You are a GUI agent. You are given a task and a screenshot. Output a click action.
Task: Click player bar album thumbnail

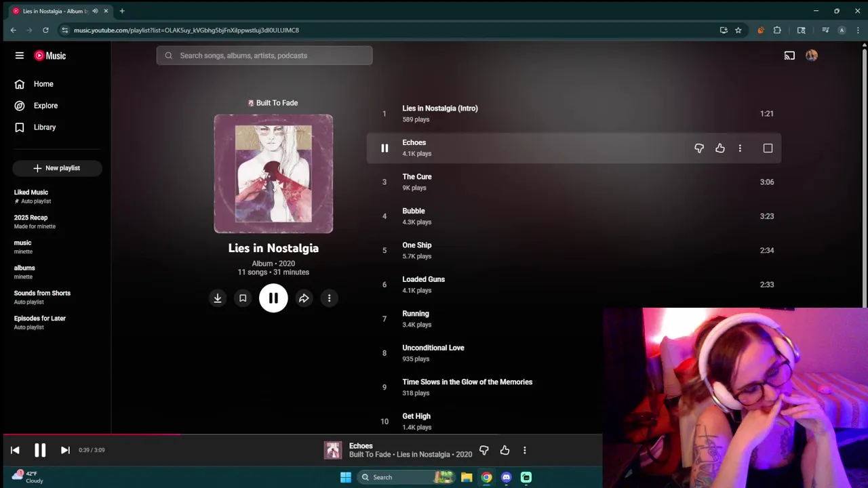coord(333,450)
